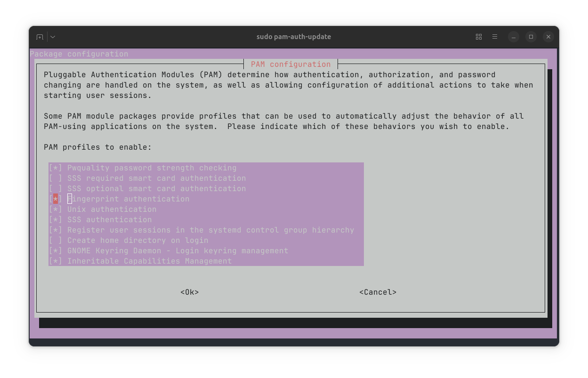Click inside the PAM profiles list area

point(206,214)
